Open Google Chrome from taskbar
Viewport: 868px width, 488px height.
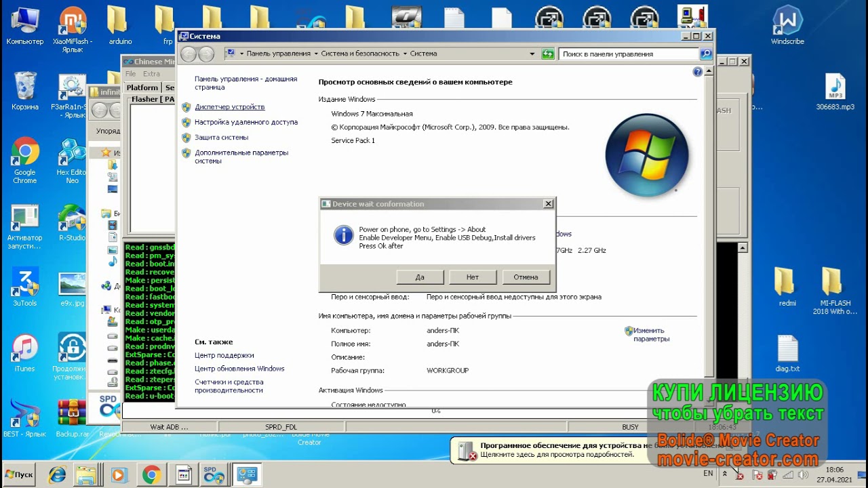click(x=151, y=475)
